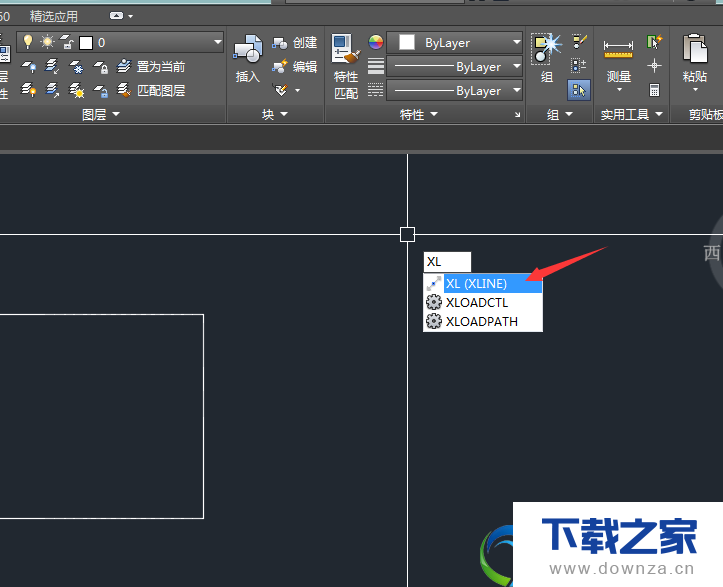Image resolution: width=723 pixels, height=587 pixels.
Task: Click 匹配图层 match layer button
Action: point(150,90)
